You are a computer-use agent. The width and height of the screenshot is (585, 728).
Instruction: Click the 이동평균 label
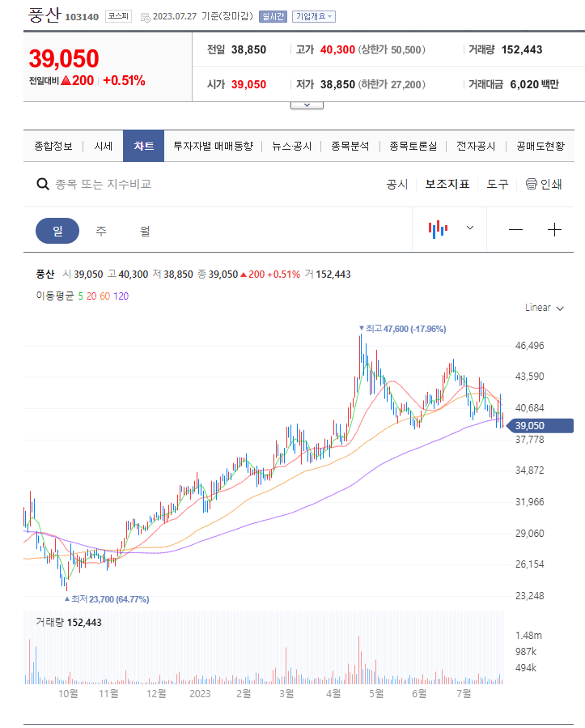[55, 296]
